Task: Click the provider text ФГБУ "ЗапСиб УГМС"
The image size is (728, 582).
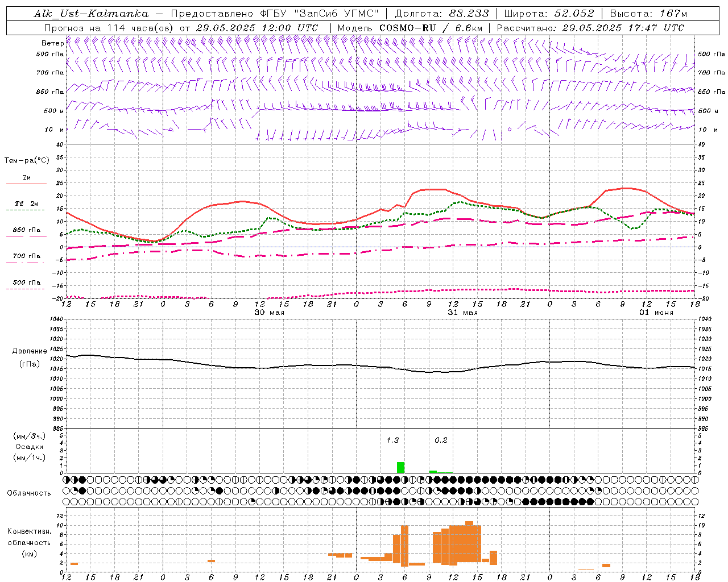Action: click(319, 14)
